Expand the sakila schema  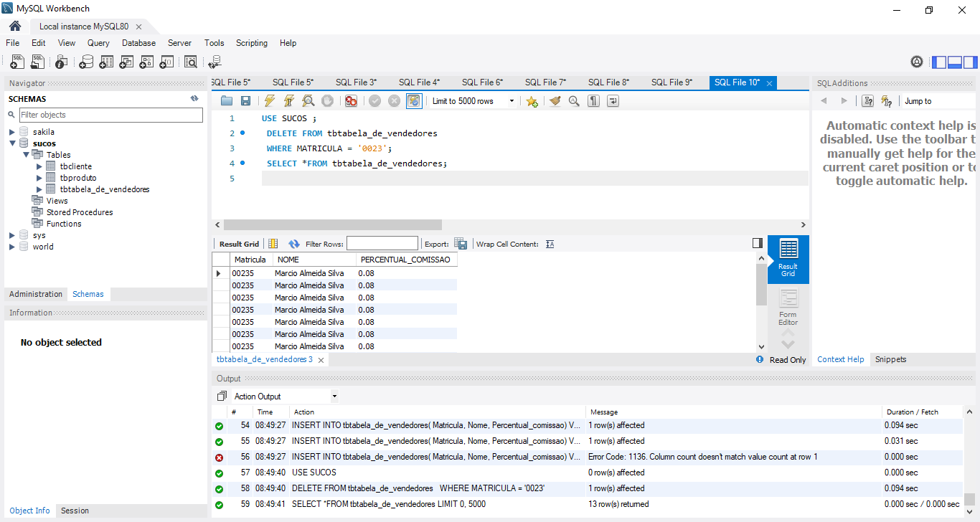12,132
